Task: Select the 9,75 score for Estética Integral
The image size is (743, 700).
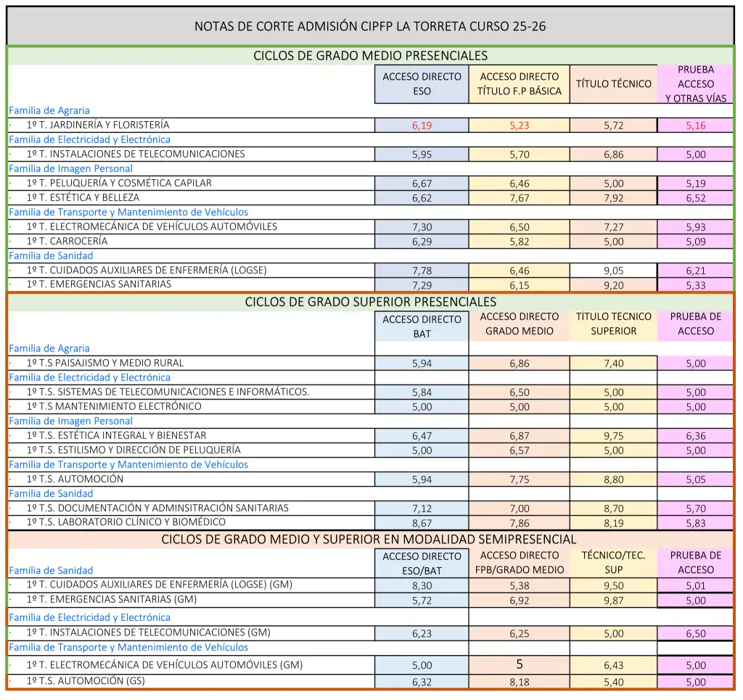Action: [x=614, y=436]
